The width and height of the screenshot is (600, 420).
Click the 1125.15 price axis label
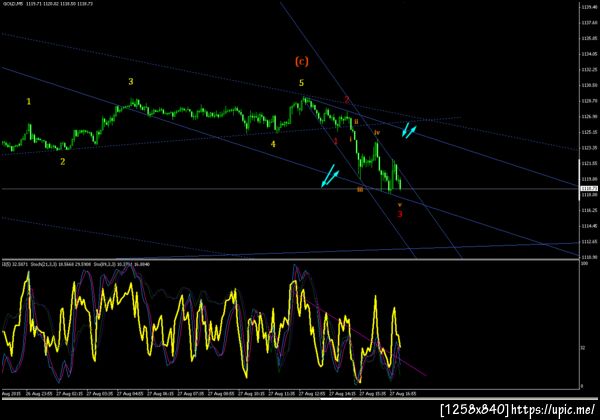coord(589,132)
